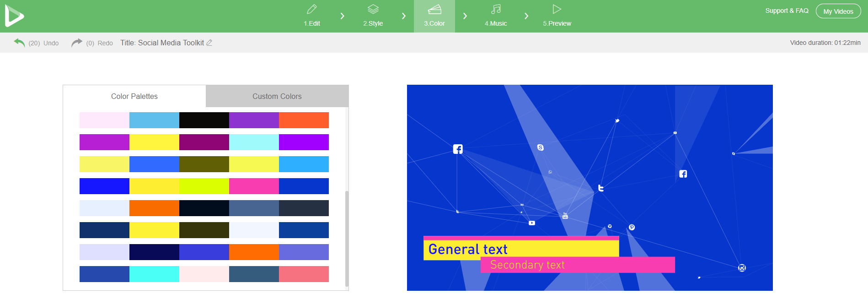This screenshot has width=868, height=305.
Task: Select the aqua swatch in last palette row
Action: (x=154, y=274)
